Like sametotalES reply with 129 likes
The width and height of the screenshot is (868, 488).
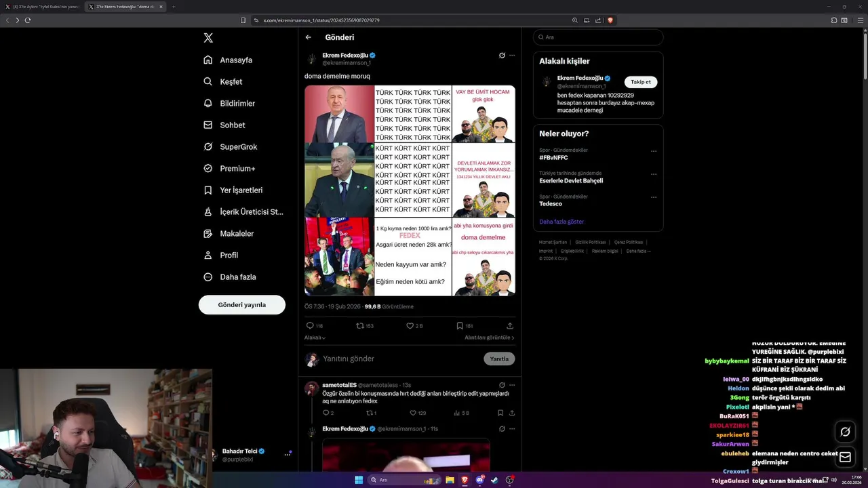click(x=418, y=413)
